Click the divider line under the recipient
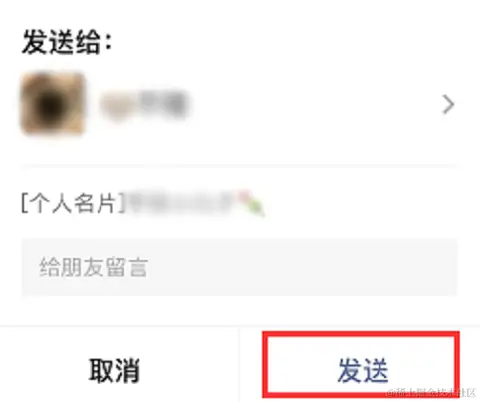 pos(239,165)
